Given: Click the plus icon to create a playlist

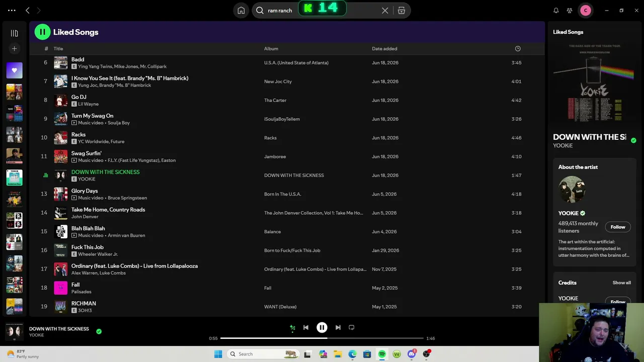Looking at the screenshot, I should (14, 49).
